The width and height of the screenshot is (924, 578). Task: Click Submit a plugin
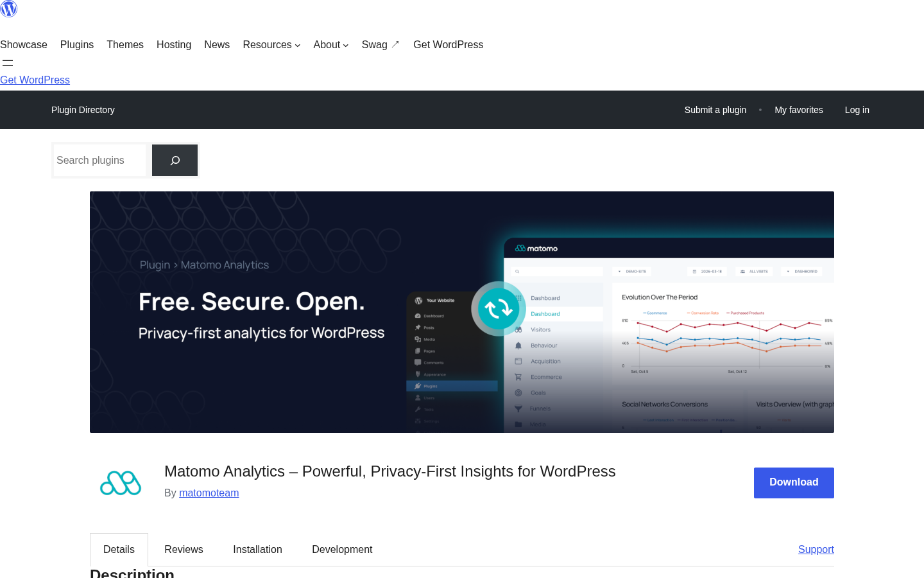(x=715, y=110)
